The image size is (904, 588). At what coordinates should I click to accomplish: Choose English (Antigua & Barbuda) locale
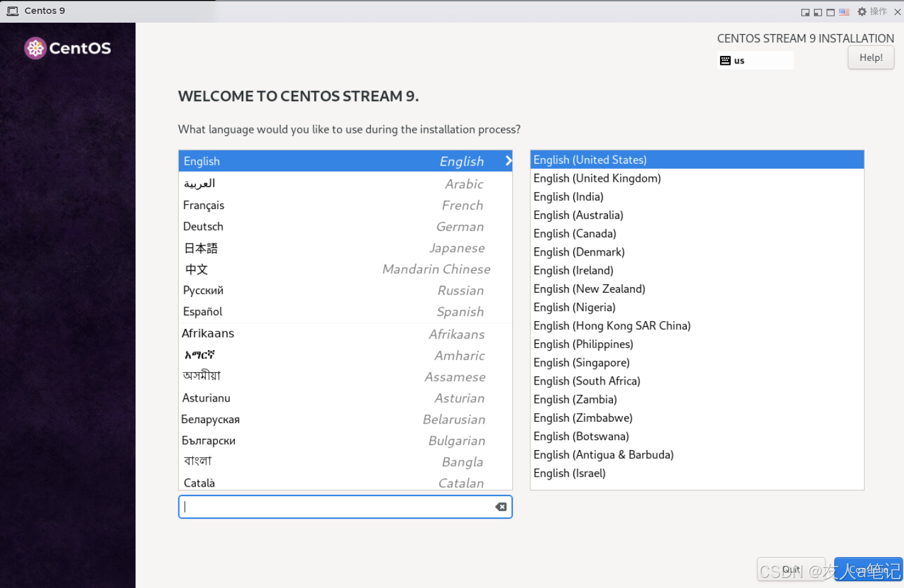697,455
